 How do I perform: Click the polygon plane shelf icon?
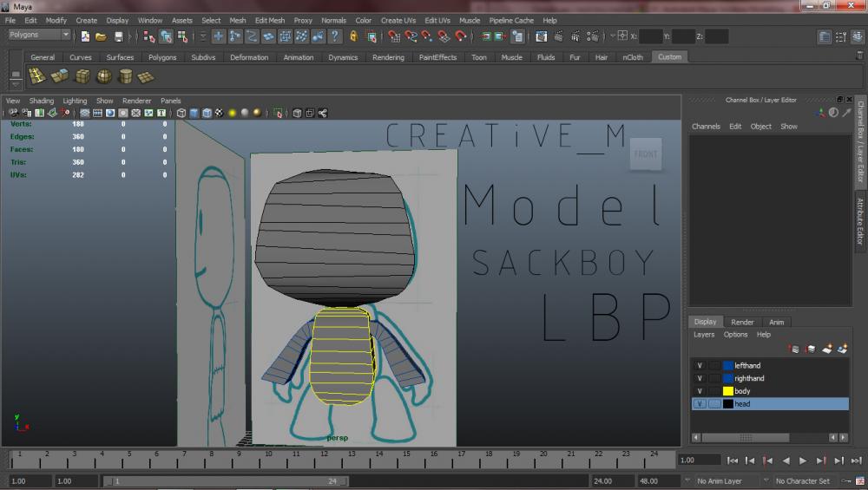pos(146,77)
